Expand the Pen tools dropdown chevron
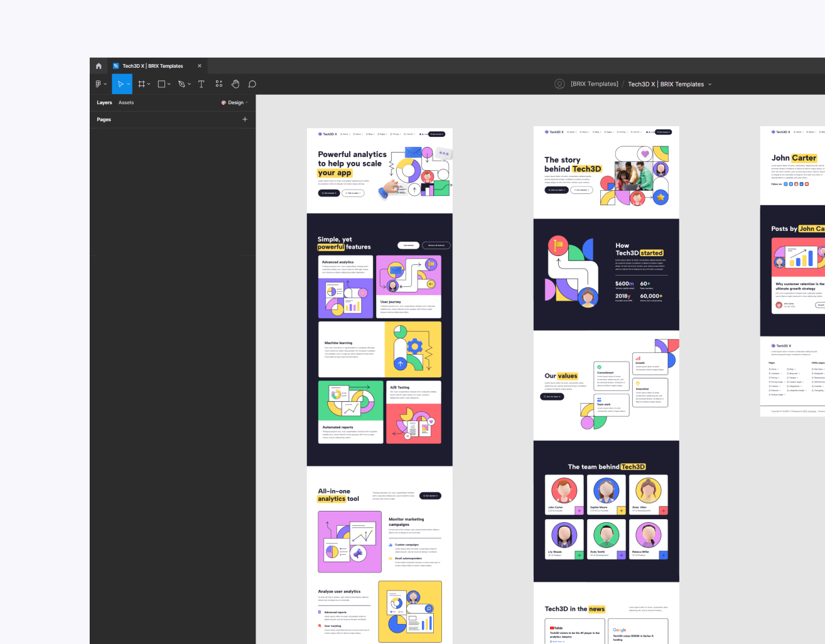Image resolution: width=825 pixels, height=644 pixels. click(x=189, y=84)
